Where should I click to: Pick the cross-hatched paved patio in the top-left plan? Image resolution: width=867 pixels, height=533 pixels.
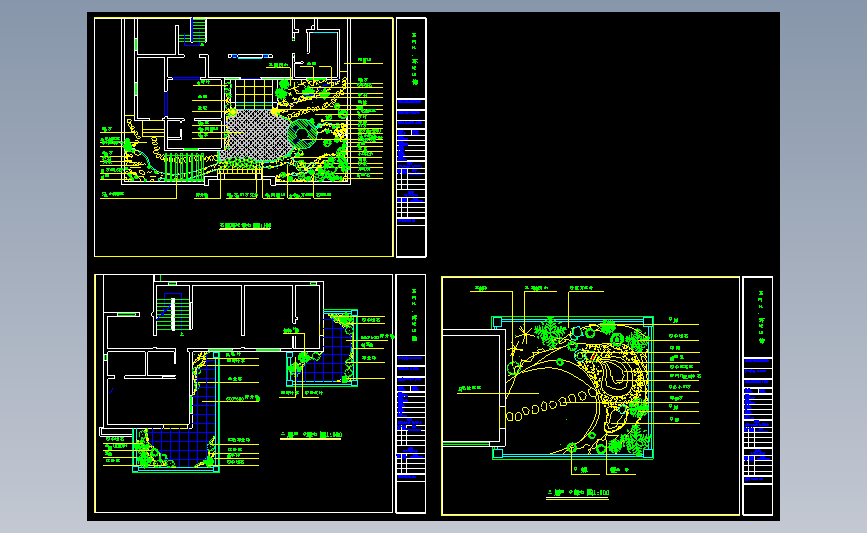pyautogui.click(x=258, y=135)
